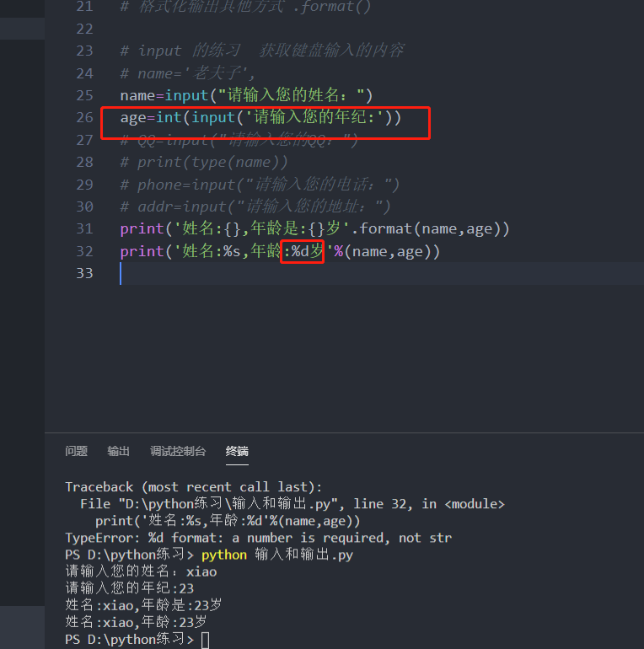Image resolution: width=644 pixels, height=649 pixels.
Task: Click the name=input code on line 25
Action: 247,95
